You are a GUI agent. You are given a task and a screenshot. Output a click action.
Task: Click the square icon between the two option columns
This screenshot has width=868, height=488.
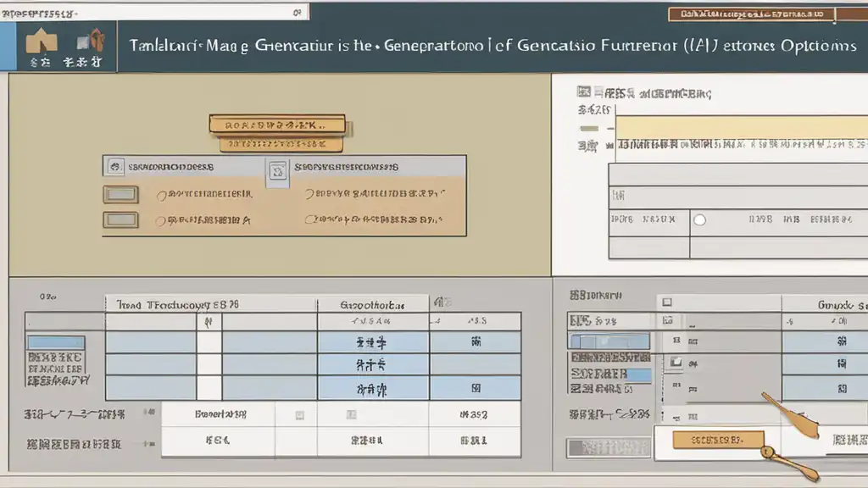(x=277, y=172)
